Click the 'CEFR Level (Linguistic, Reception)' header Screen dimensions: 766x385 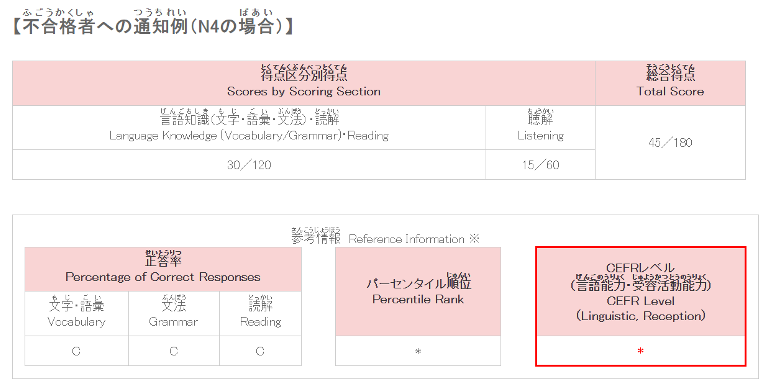pos(640,292)
